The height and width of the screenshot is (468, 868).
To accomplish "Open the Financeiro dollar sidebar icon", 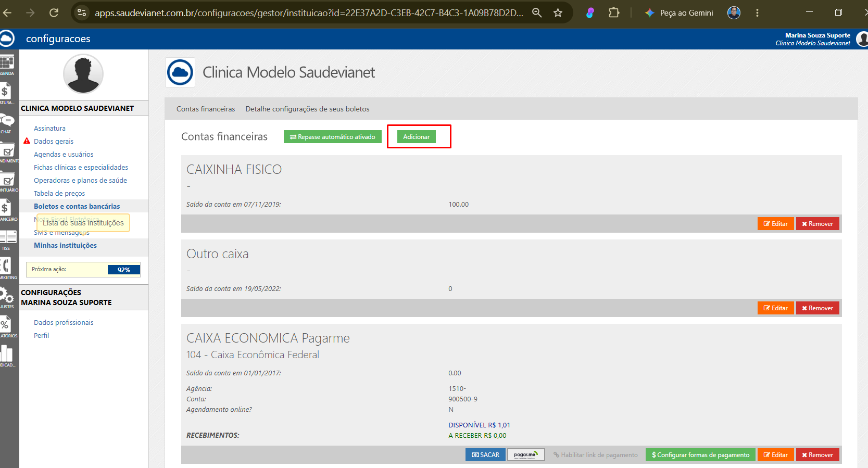I will click(7, 210).
